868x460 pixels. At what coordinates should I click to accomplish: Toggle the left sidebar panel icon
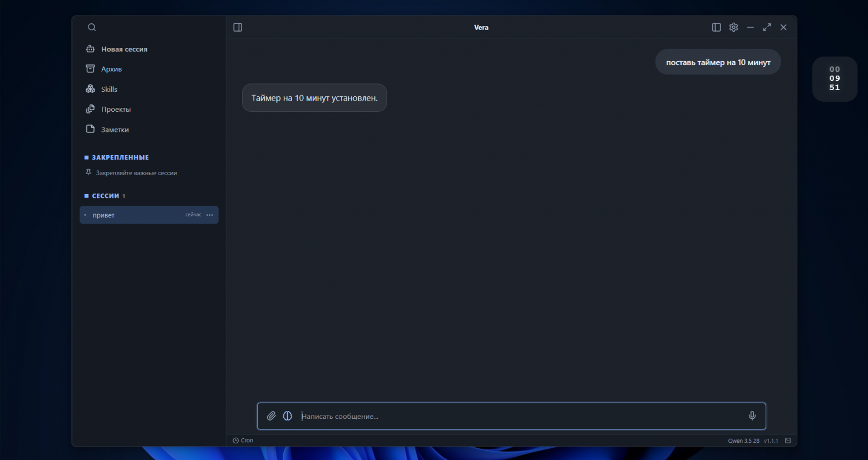click(238, 27)
